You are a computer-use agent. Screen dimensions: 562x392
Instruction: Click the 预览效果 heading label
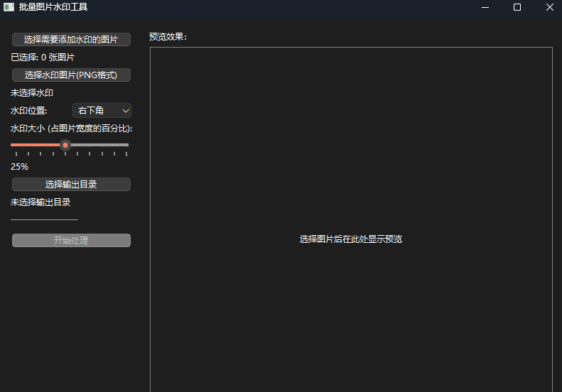pyautogui.click(x=168, y=36)
